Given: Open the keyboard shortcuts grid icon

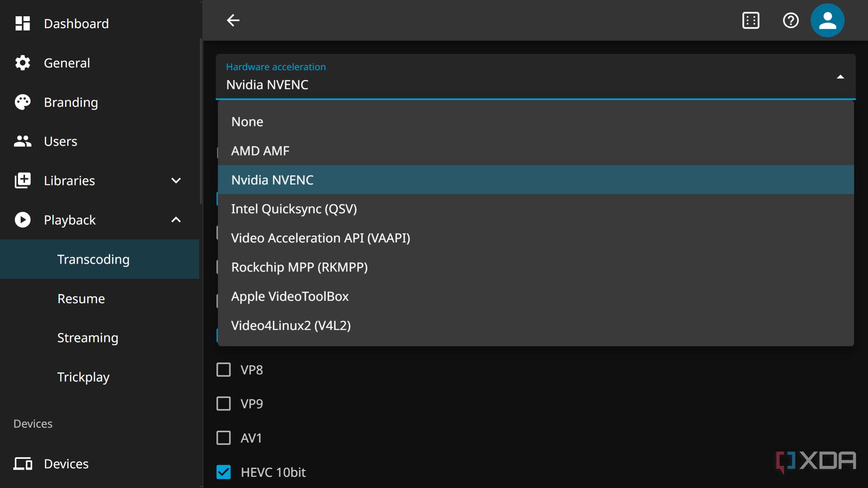Looking at the screenshot, I should pyautogui.click(x=751, y=20).
